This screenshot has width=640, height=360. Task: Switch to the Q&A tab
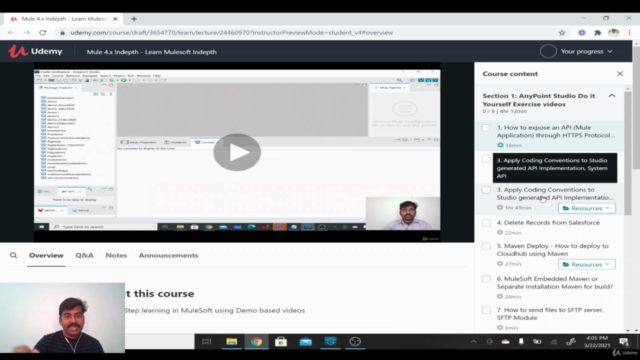tap(84, 256)
